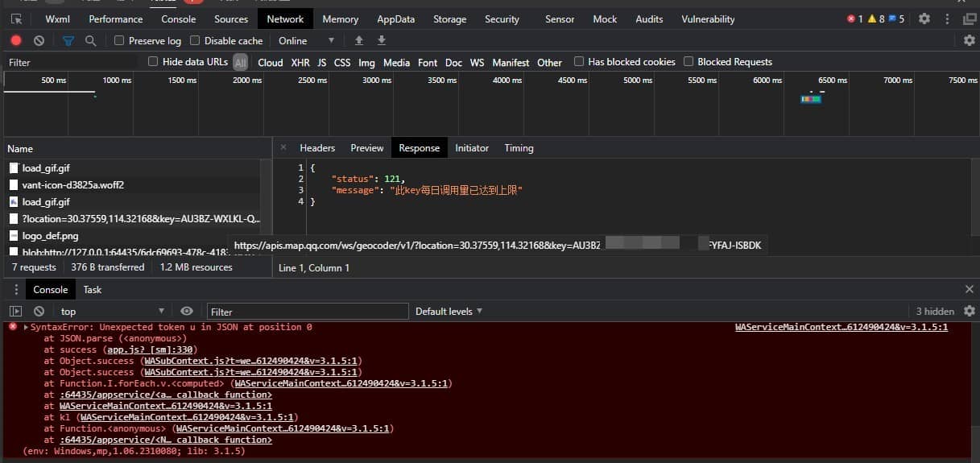Open network search magnifier
This screenshot has width=980, height=463.
click(90, 40)
